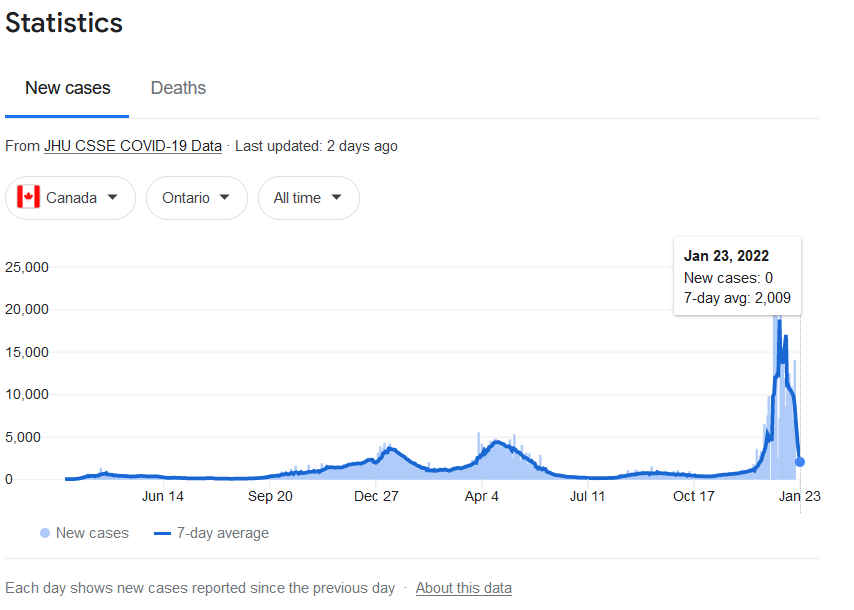Click the Canada flag icon
The image size is (854, 610).
point(28,198)
